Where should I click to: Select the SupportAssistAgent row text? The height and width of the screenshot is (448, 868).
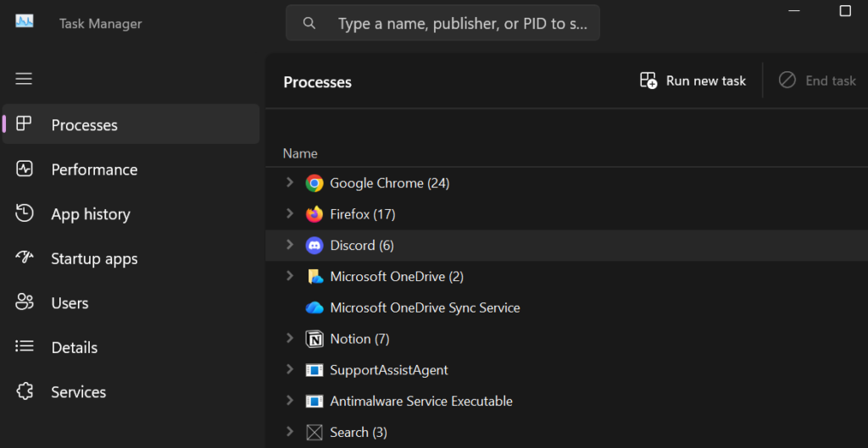(x=388, y=369)
